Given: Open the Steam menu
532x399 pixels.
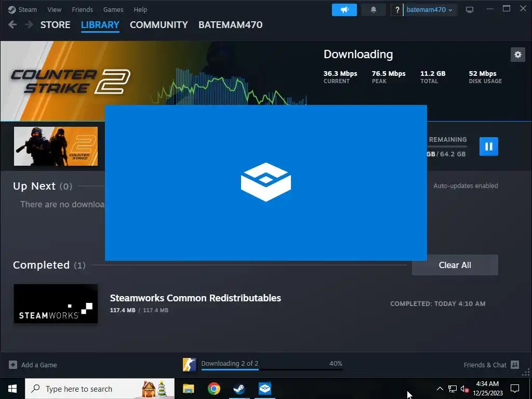Looking at the screenshot, I should click(22, 9).
